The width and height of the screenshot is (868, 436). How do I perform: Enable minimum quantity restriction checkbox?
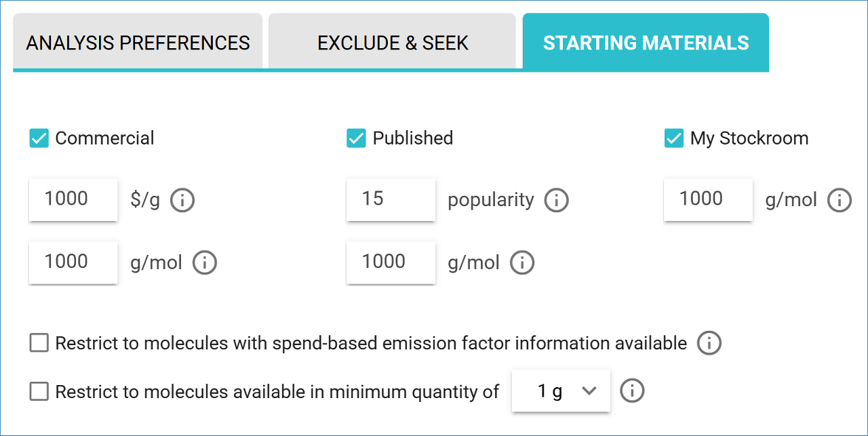pos(39,391)
